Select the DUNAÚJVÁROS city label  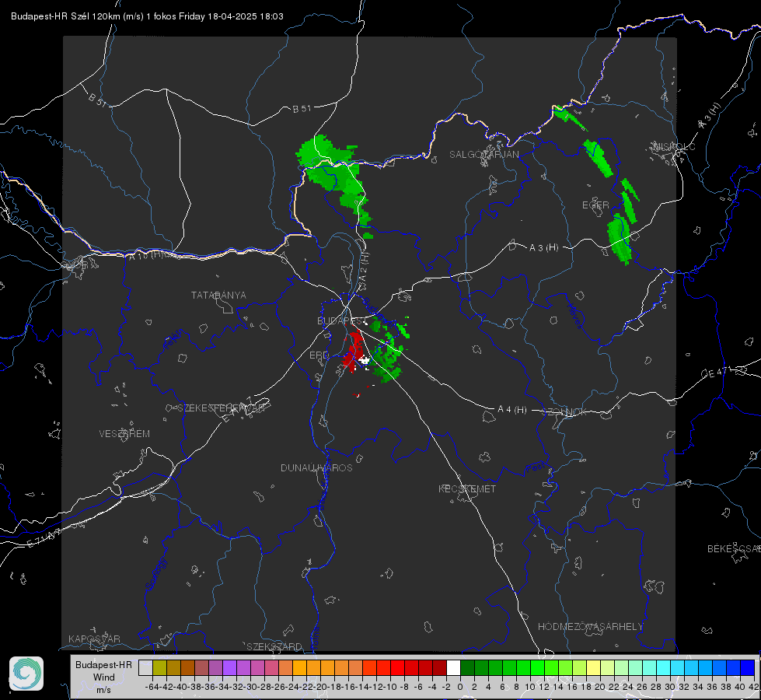click(316, 467)
